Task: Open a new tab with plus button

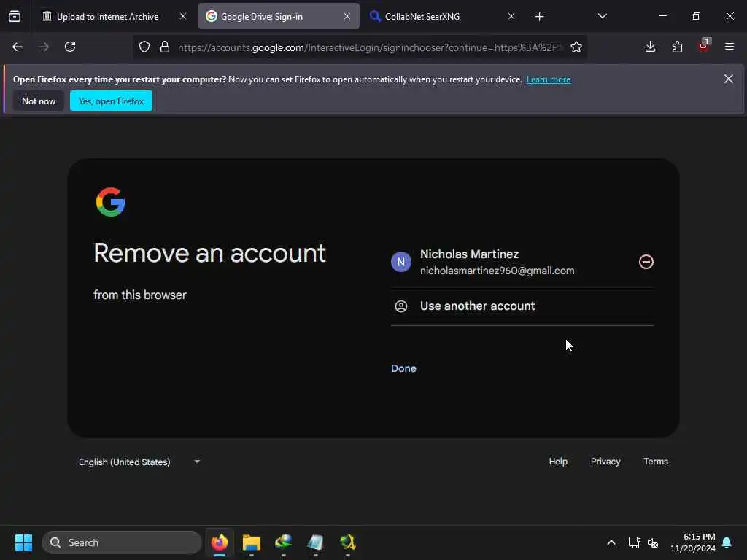Action: point(539,17)
